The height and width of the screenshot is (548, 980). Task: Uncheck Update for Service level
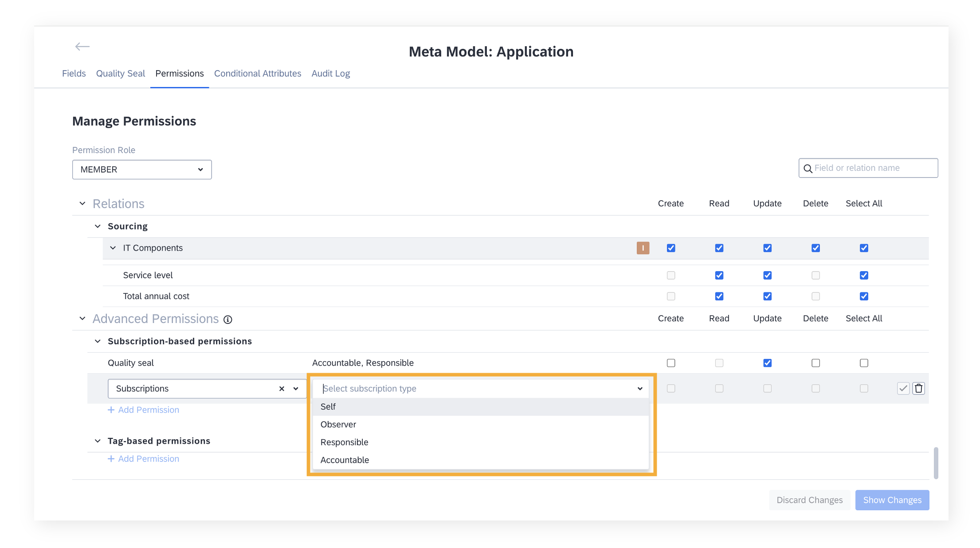(x=768, y=276)
